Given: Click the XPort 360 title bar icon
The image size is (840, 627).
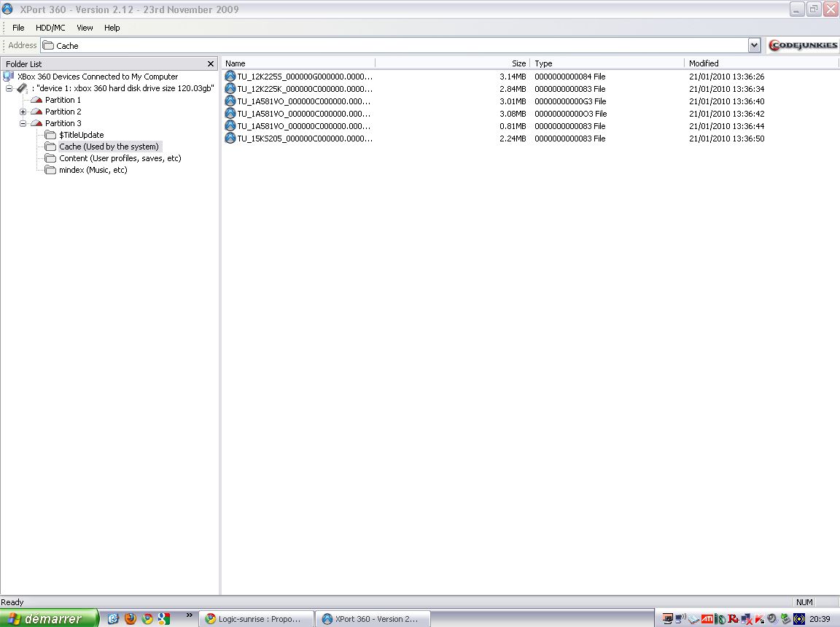Looking at the screenshot, I should pyautogui.click(x=7, y=9).
